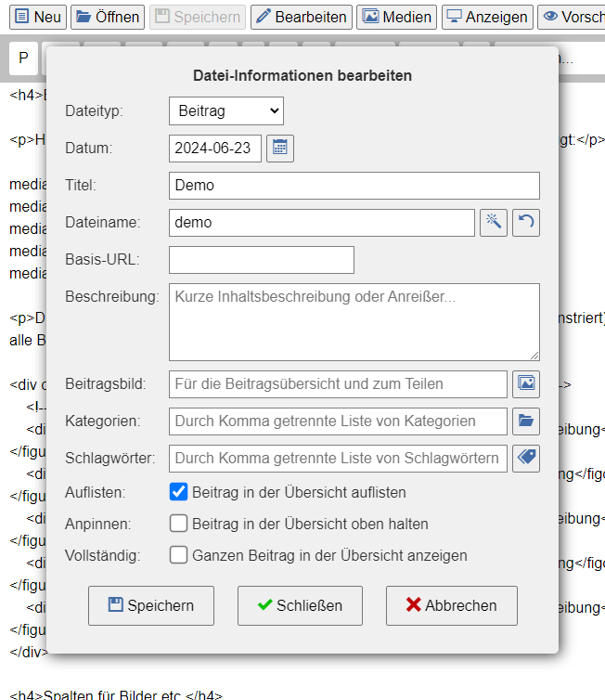Click the magic wand filename generator icon
The width and height of the screenshot is (605, 700).
tap(494, 223)
